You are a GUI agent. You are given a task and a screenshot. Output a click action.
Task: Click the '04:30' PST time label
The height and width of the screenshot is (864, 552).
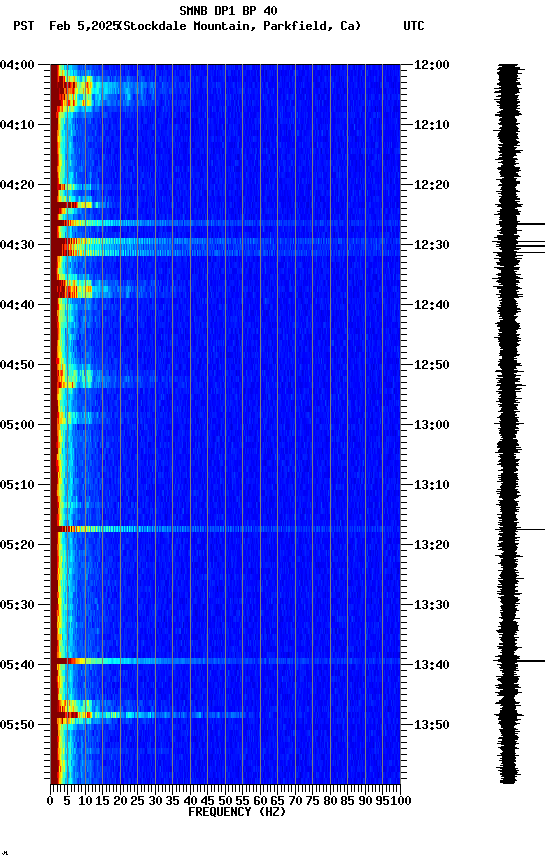point(17,245)
